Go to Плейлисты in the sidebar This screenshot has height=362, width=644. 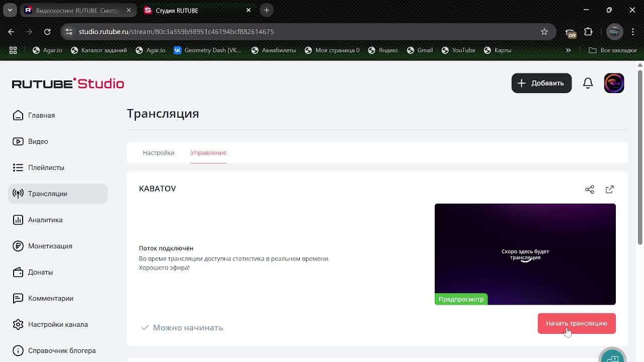pos(58,167)
